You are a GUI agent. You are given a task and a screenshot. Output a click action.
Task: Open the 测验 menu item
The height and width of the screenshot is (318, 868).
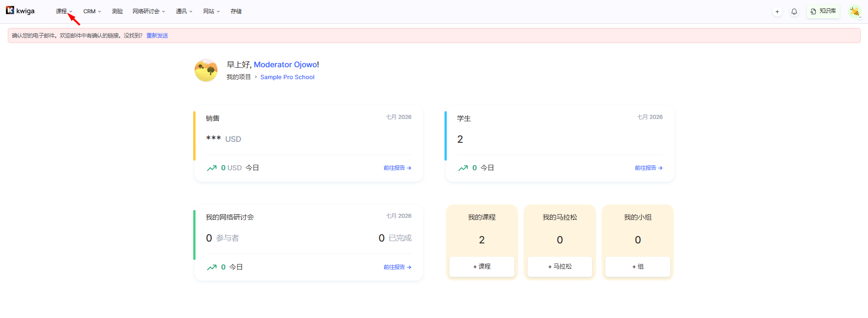pyautogui.click(x=117, y=11)
